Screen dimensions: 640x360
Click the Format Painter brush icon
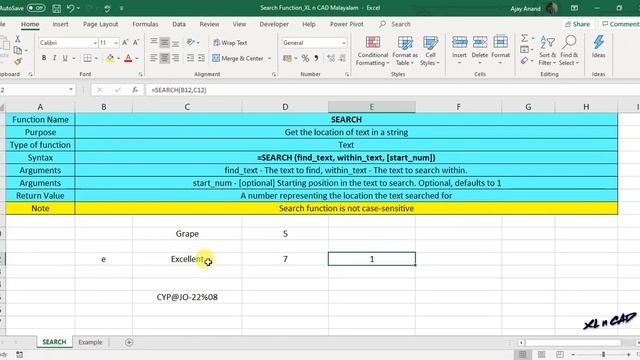[18, 62]
